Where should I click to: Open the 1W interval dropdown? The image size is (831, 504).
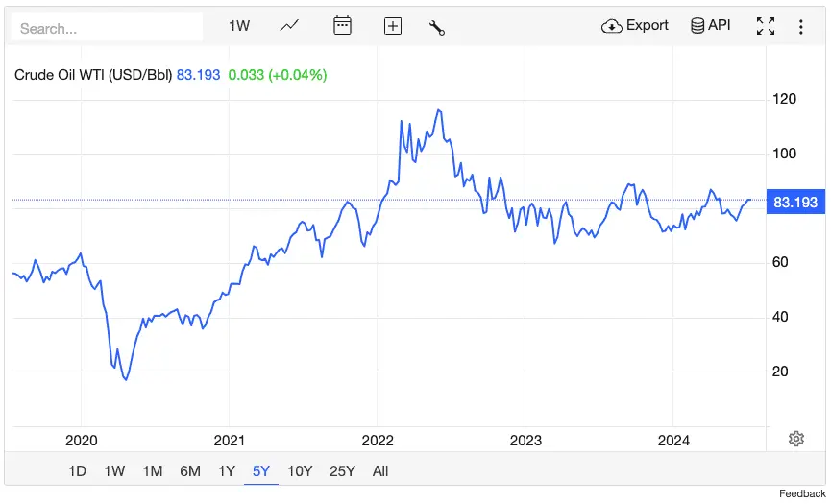[239, 26]
